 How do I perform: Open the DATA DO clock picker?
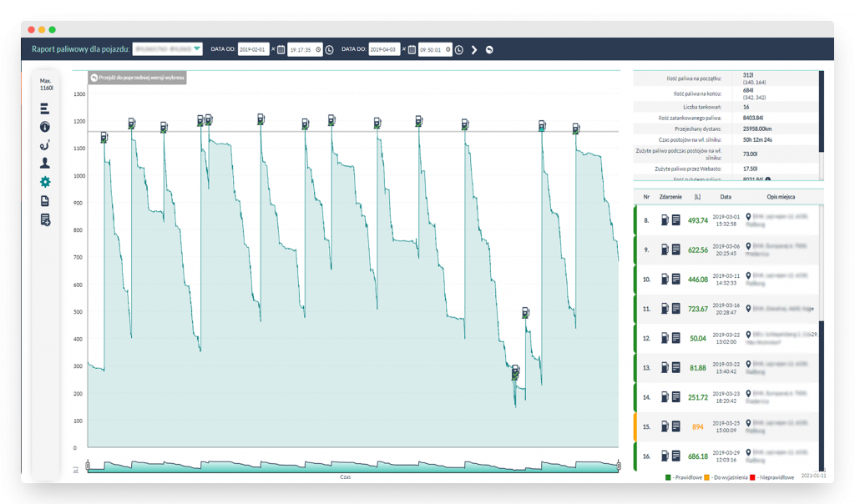[459, 49]
